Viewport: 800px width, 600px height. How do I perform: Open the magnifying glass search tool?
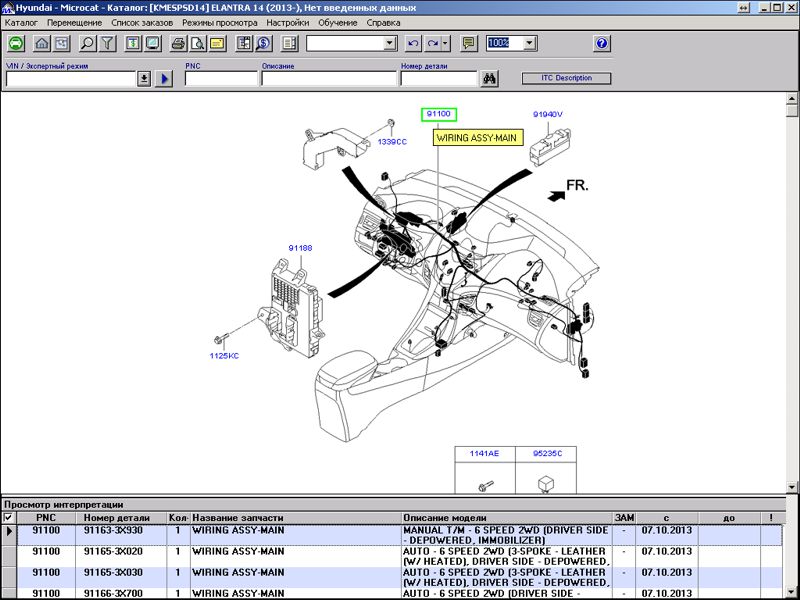point(87,43)
